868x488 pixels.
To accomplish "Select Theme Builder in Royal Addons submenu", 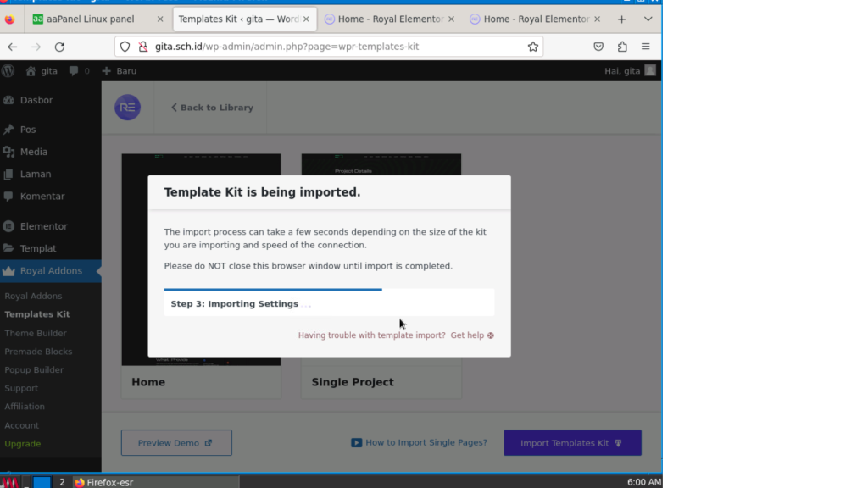I will pos(35,333).
